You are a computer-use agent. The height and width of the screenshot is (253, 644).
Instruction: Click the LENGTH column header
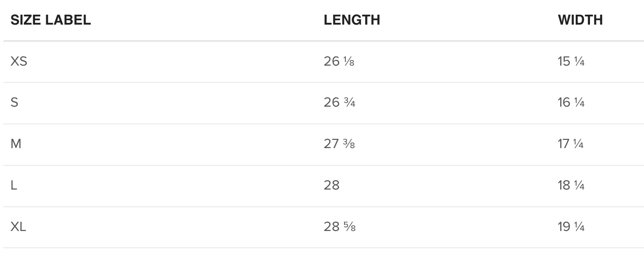coord(352,20)
